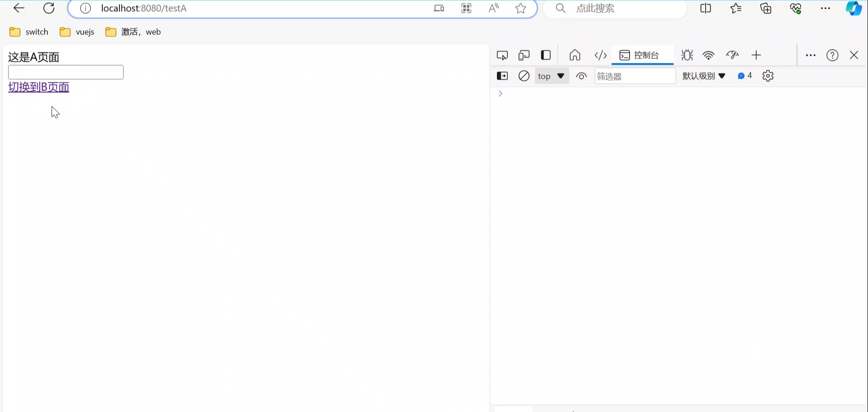Open the DevTools Welcome home tab
This screenshot has height=412, width=868.
tap(575, 55)
